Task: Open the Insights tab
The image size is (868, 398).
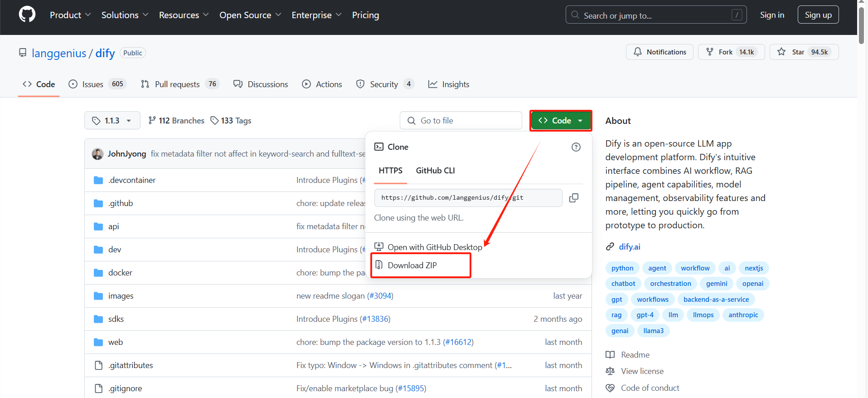Action: pyautogui.click(x=449, y=84)
